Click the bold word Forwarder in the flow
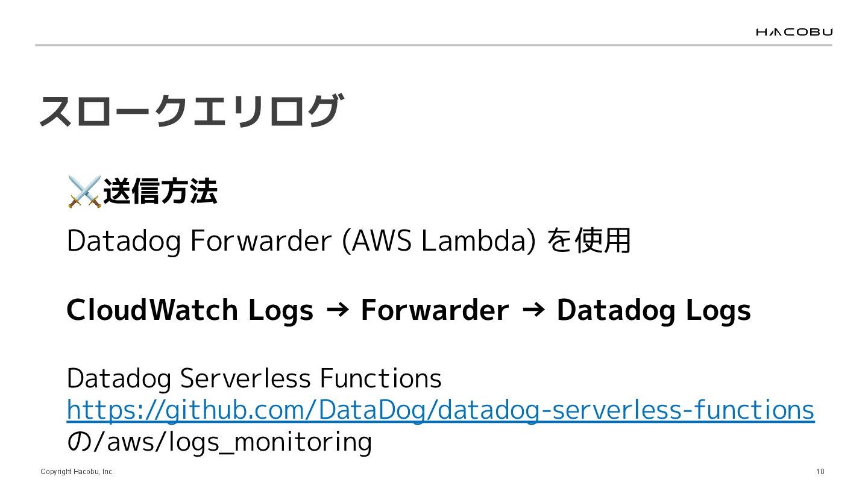 pos(435,310)
